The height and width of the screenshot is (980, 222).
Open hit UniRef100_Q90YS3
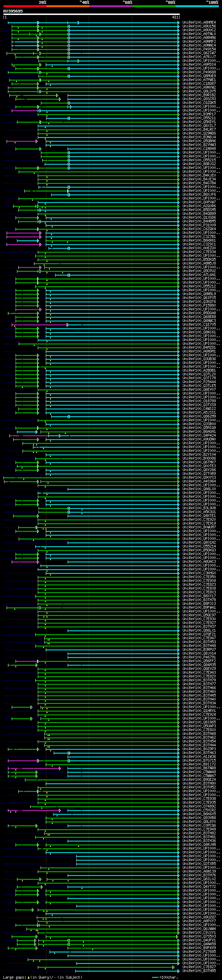click(199, 478)
